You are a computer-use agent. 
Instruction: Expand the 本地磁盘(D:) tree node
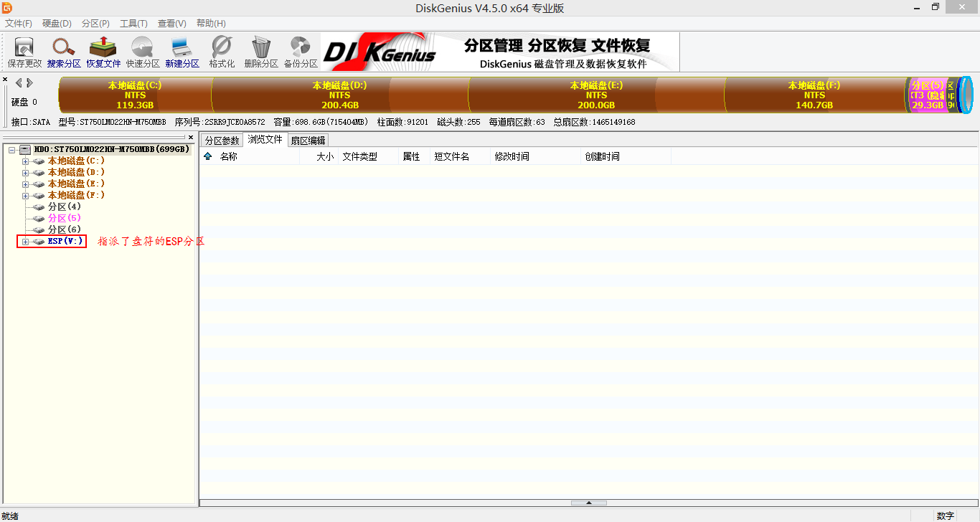click(x=25, y=173)
